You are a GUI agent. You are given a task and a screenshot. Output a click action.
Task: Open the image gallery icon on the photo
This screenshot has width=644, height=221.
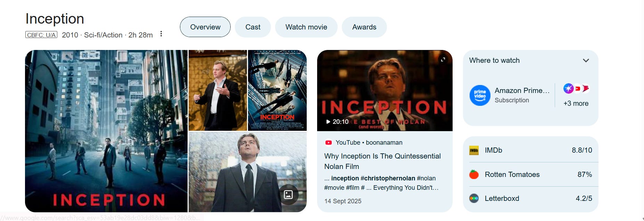[288, 195]
